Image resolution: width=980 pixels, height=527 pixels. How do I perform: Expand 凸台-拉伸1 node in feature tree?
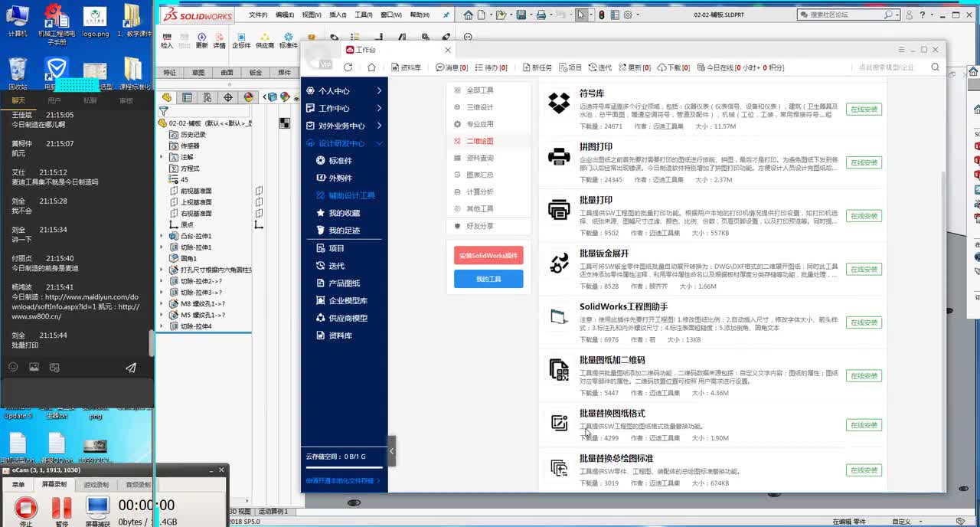tap(162, 236)
